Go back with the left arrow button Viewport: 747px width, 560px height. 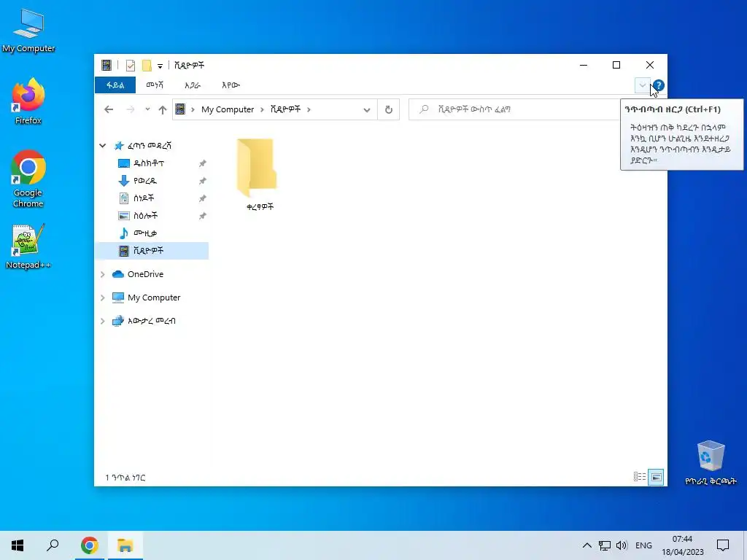[109, 109]
